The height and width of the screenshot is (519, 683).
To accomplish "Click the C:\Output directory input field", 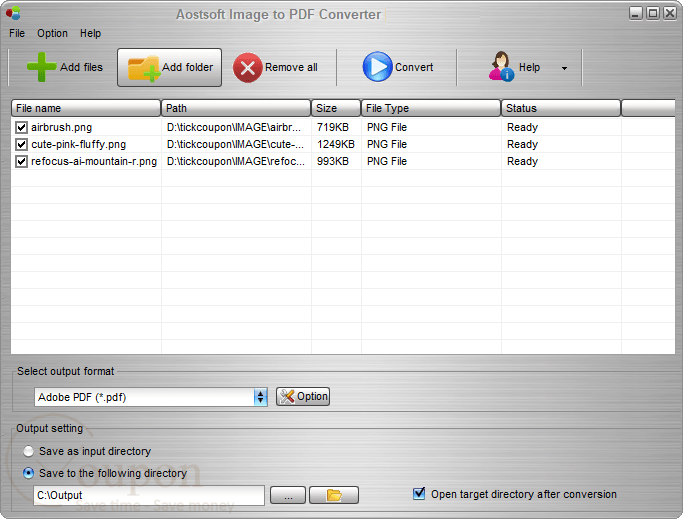I will (149, 495).
